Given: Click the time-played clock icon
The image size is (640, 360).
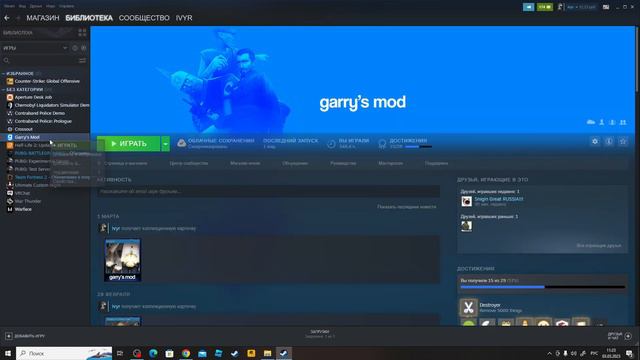Looking at the screenshot, I should [331, 144].
